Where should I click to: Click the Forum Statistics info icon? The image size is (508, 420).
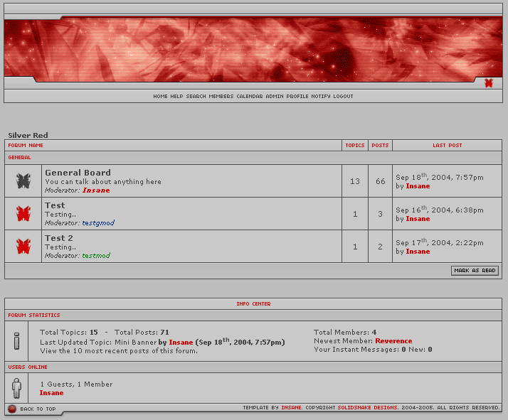pyautogui.click(x=16, y=341)
